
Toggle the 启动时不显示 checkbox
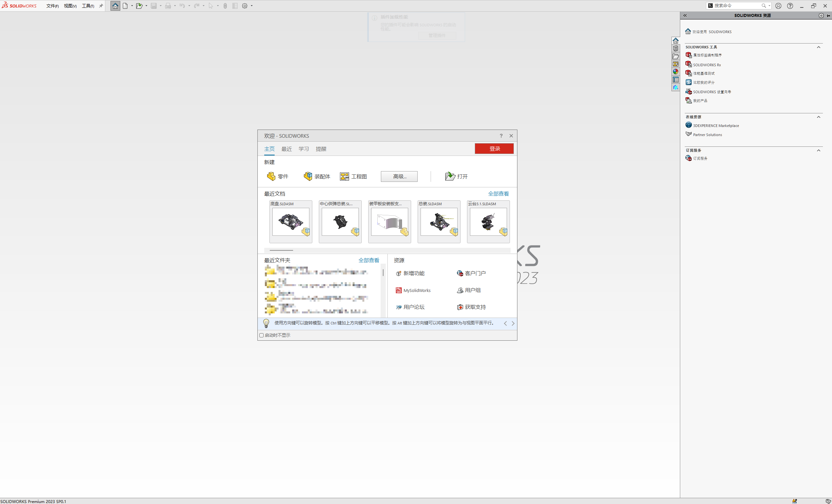pyautogui.click(x=261, y=335)
